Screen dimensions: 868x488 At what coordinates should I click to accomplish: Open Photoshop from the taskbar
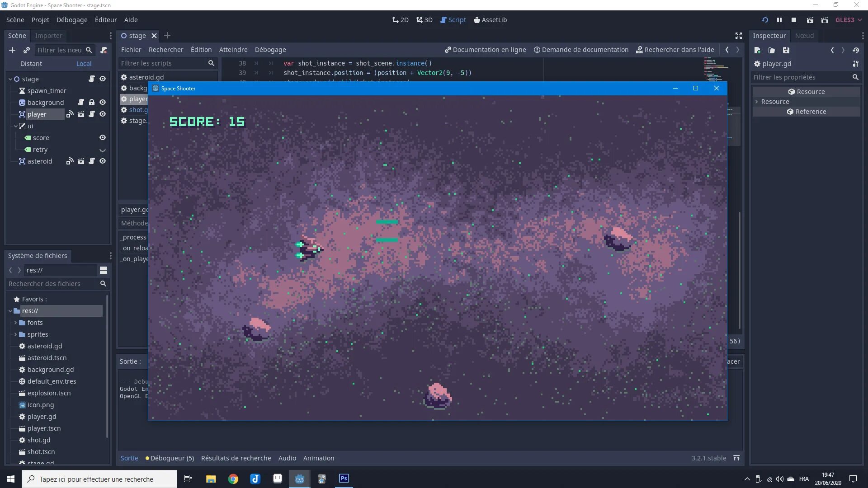[x=344, y=479]
